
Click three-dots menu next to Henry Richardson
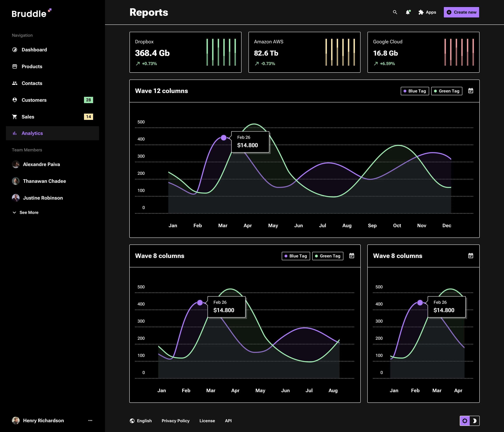90,420
